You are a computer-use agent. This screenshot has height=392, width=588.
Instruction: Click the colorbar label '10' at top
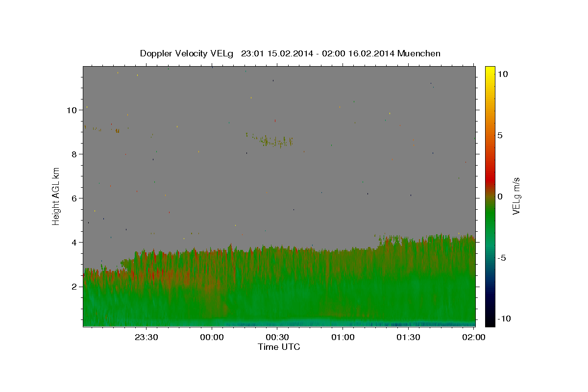click(x=502, y=74)
